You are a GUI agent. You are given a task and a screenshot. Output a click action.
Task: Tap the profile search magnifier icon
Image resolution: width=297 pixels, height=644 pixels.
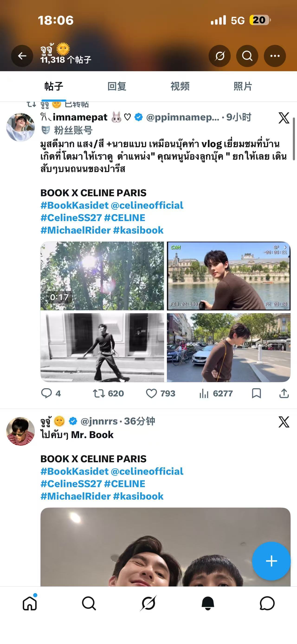click(x=247, y=56)
